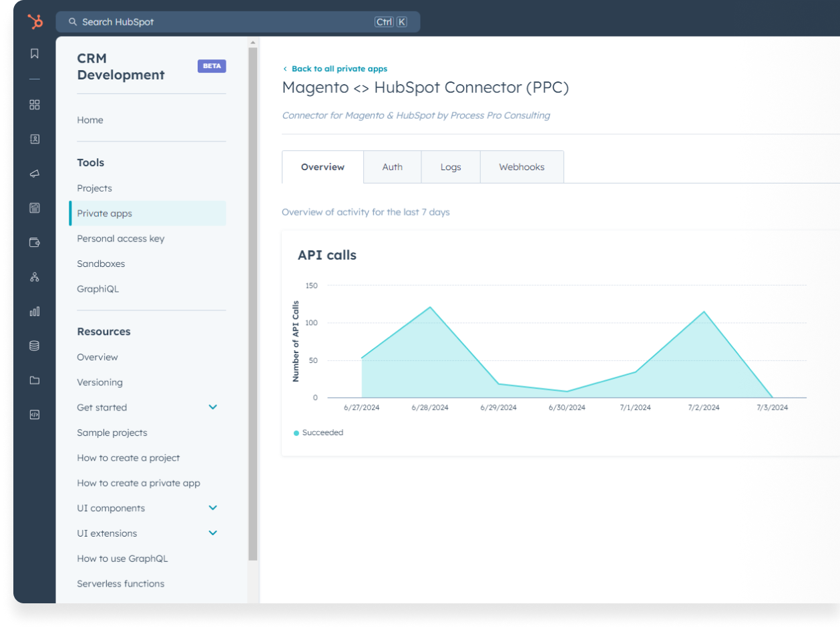Screen dimensions: 840x630
Task: Switch to the Auth tab
Action: [393, 167]
